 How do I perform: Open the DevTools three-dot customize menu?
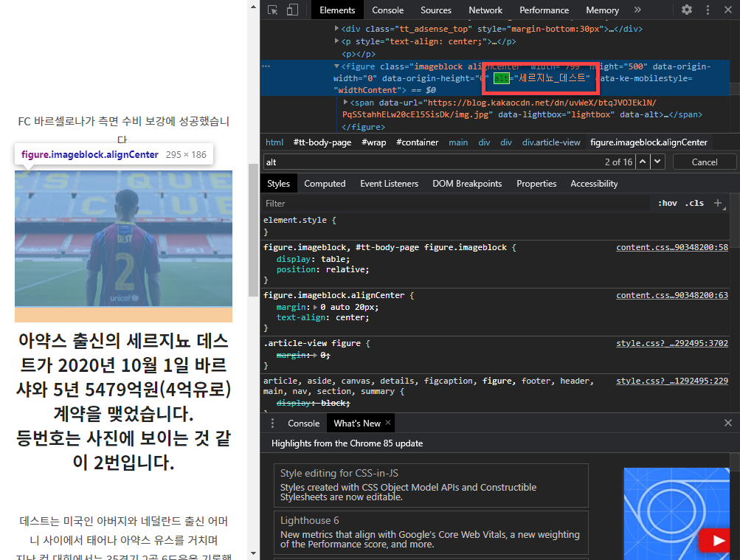click(708, 10)
